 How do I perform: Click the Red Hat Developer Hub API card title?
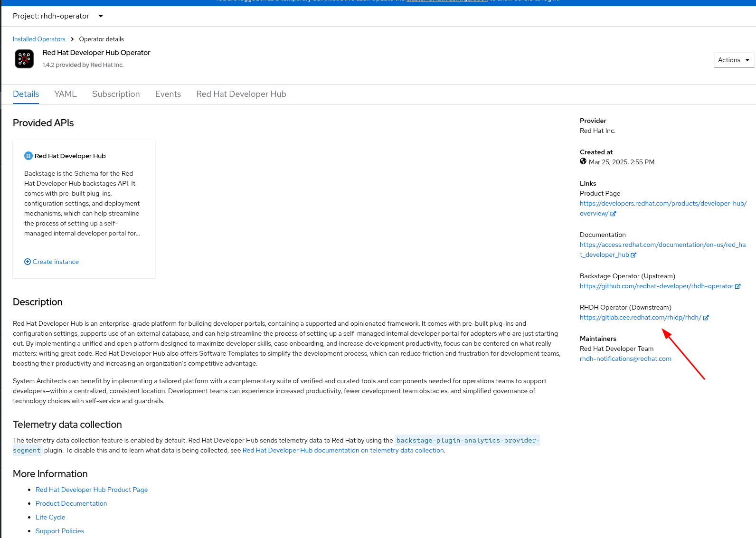[x=70, y=156]
